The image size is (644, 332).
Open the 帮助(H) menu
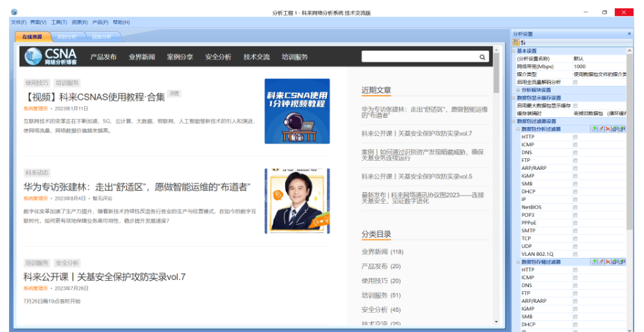point(121,23)
